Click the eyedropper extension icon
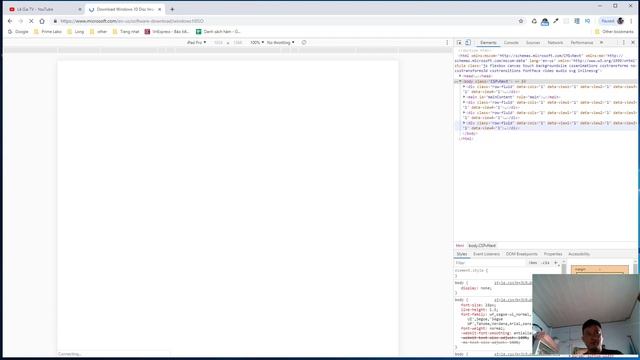 (556, 21)
